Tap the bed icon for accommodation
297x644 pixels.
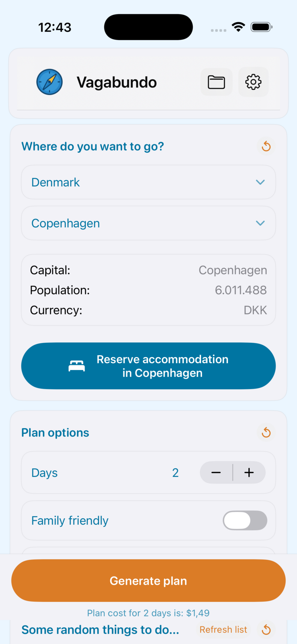(x=77, y=366)
